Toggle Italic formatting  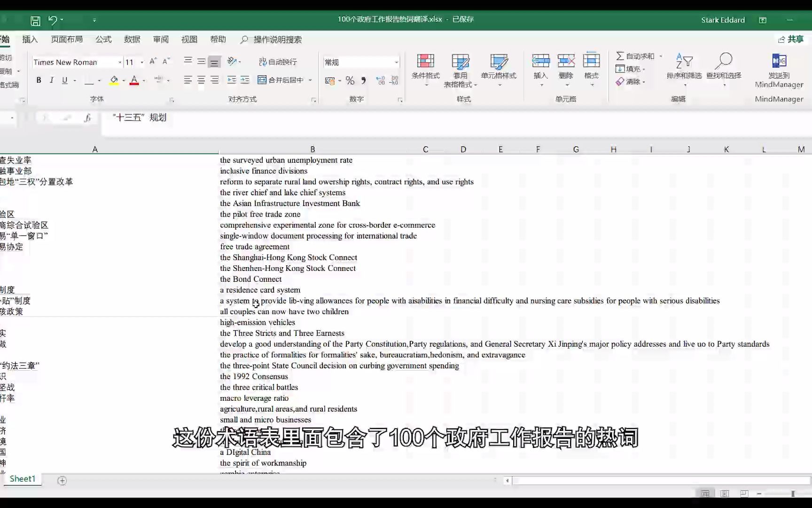[x=52, y=80]
